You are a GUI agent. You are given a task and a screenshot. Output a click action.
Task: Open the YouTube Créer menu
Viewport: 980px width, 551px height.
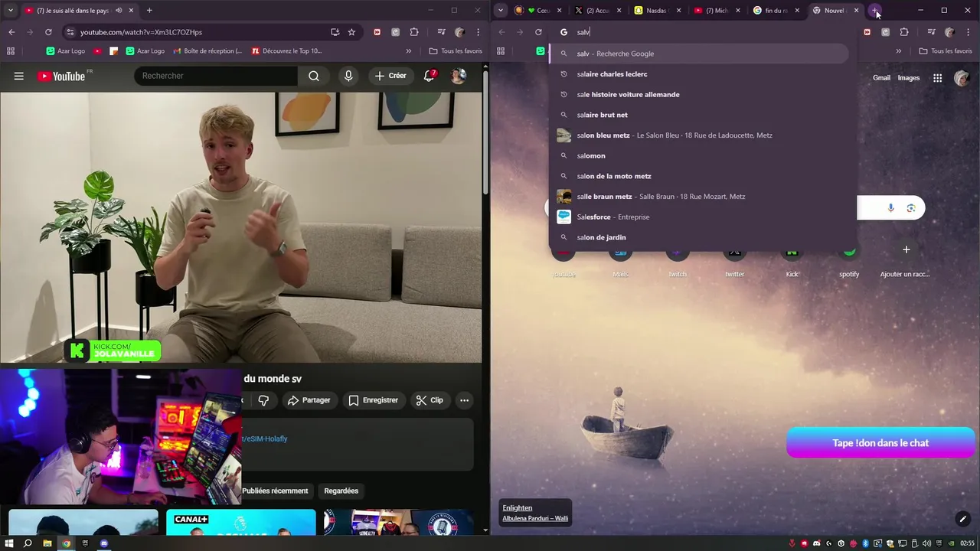tap(390, 76)
